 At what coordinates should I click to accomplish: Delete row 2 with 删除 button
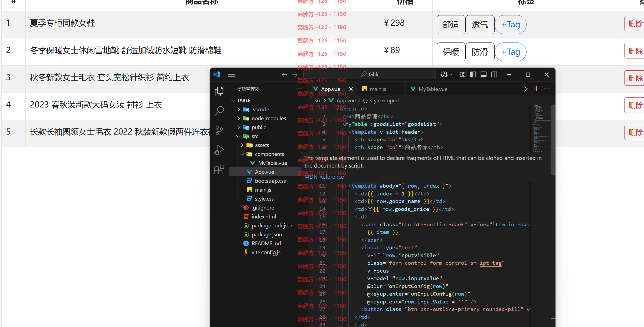(x=634, y=51)
